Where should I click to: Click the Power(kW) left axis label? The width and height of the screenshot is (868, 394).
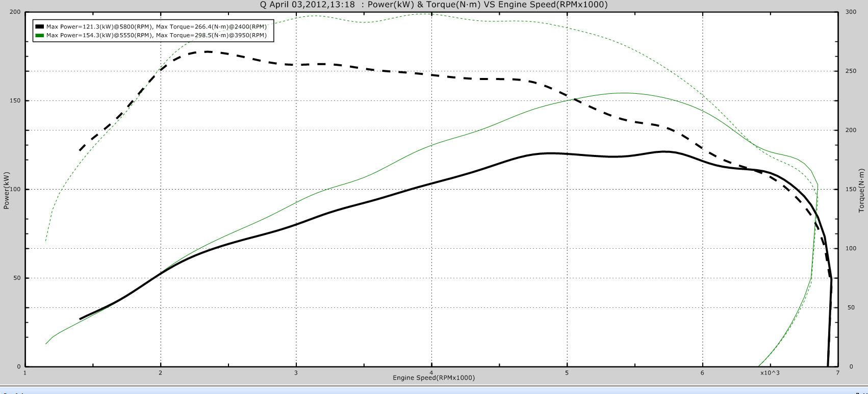tap(7, 190)
